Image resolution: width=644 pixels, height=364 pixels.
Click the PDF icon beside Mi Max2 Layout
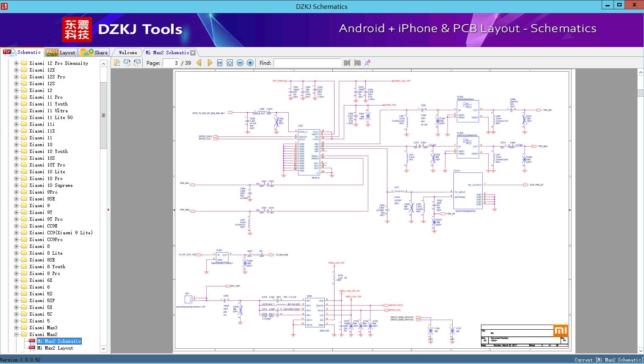32,348
